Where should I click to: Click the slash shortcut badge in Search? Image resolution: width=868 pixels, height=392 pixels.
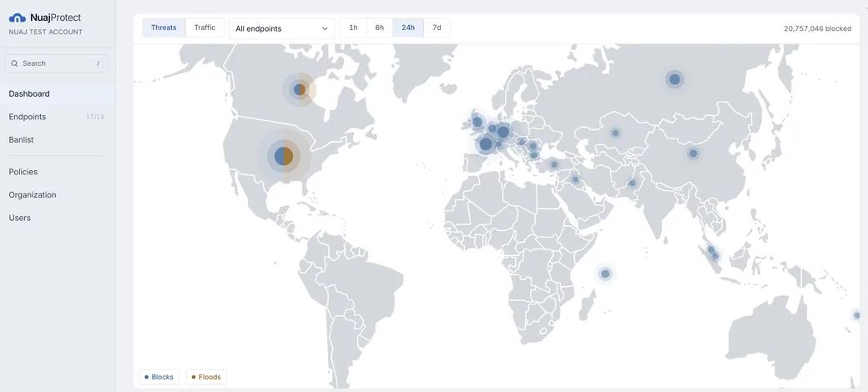pos(98,63)
